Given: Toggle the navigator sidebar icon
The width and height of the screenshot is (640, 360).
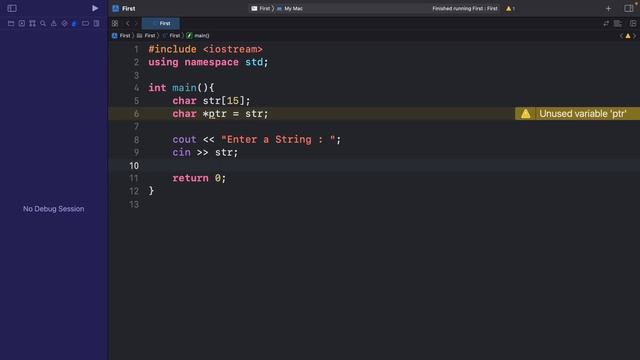Looking at the screenshot, I should [12, 8].
